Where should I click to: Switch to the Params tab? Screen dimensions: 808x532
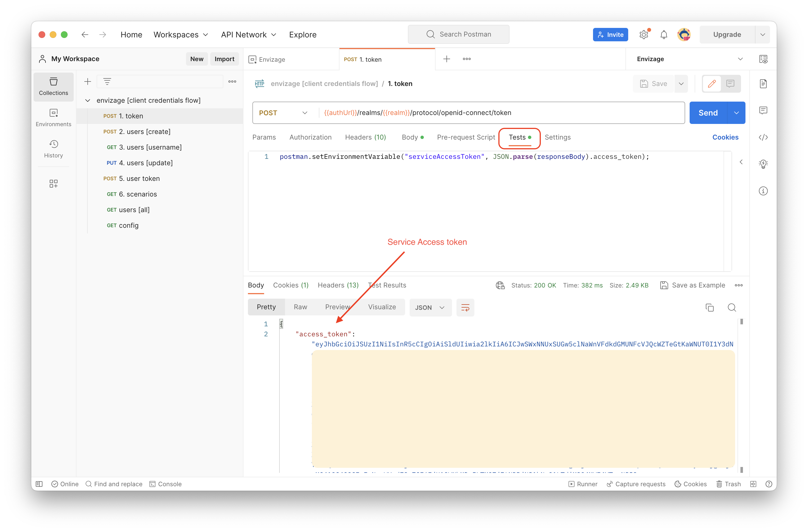pos(264,137)
